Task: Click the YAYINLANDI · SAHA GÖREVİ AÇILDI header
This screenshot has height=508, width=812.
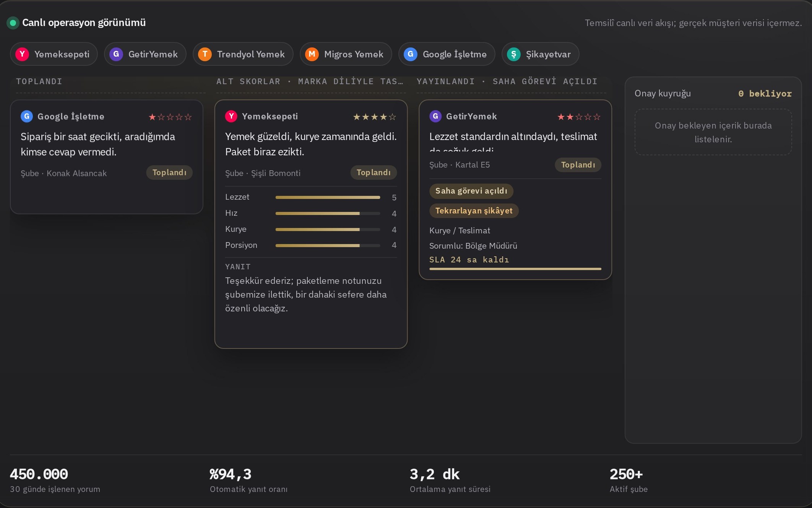Action: pos(507,81)
